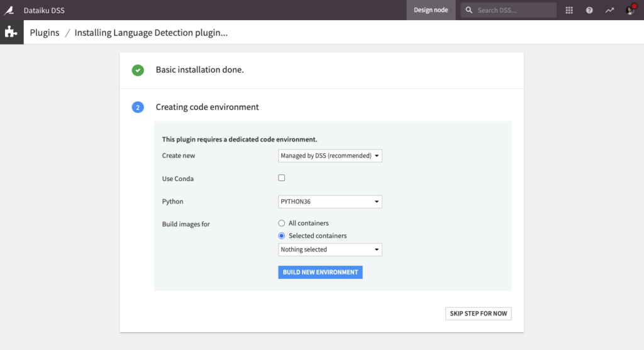
Task: Go to Plugins breadcrumb
Action: tap(45, 33)
